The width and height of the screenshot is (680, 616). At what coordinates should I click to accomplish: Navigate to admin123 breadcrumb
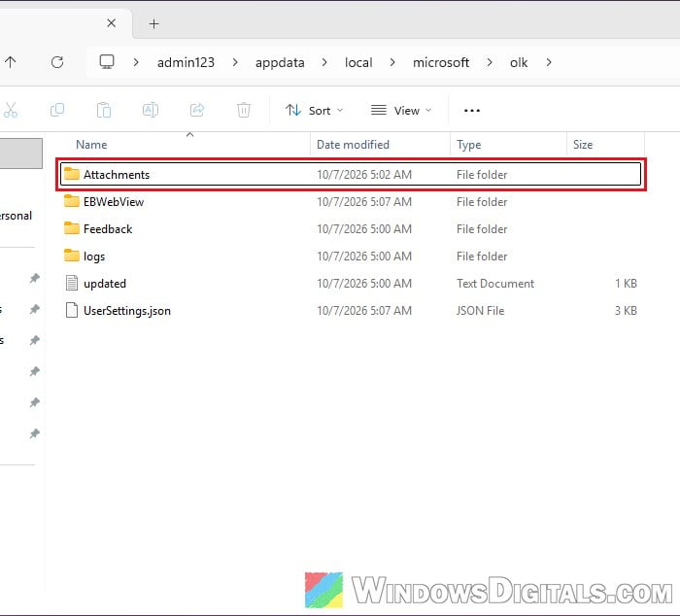187,62
